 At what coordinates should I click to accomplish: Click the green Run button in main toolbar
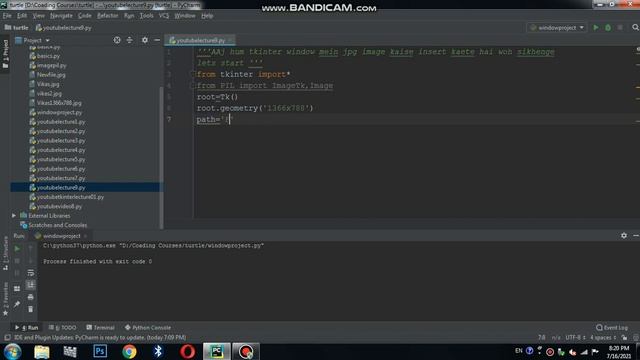pyautogui.click(x=596, y=28)
